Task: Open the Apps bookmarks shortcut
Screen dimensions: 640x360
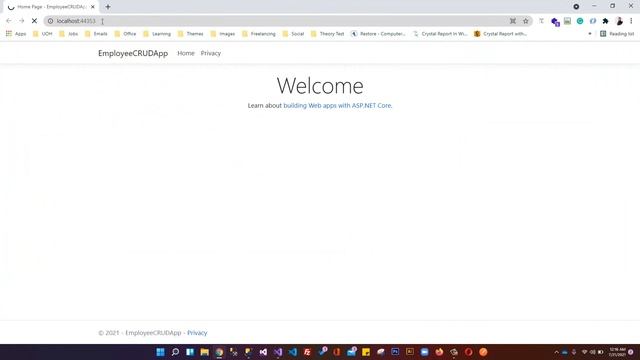Action: tap(16, 34)
